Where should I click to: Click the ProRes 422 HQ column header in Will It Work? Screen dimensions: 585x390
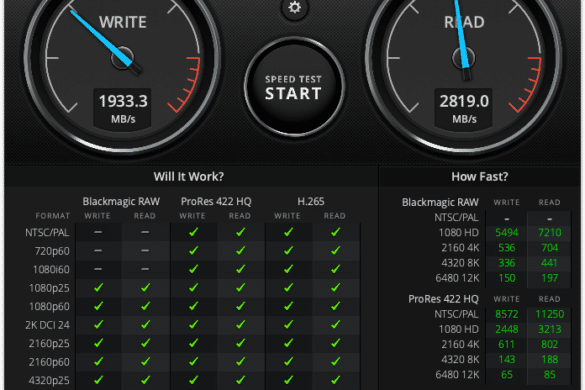(216, 202)
